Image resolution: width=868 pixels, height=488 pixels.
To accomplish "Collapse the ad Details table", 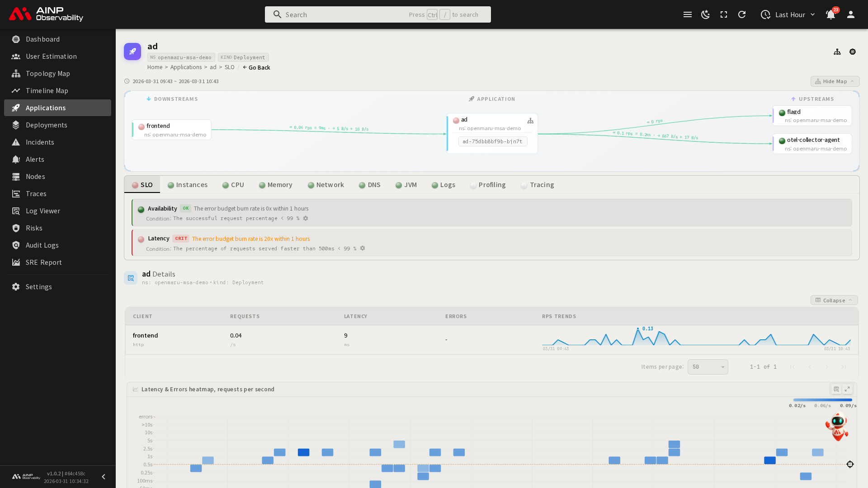I will [x=834, y=300].
